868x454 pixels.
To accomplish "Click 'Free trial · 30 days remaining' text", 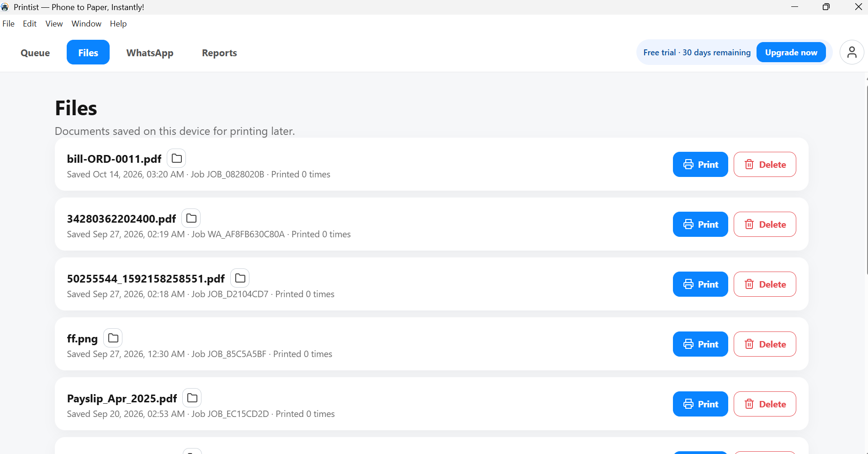I will pyautogui.click(x=697, y=53).
